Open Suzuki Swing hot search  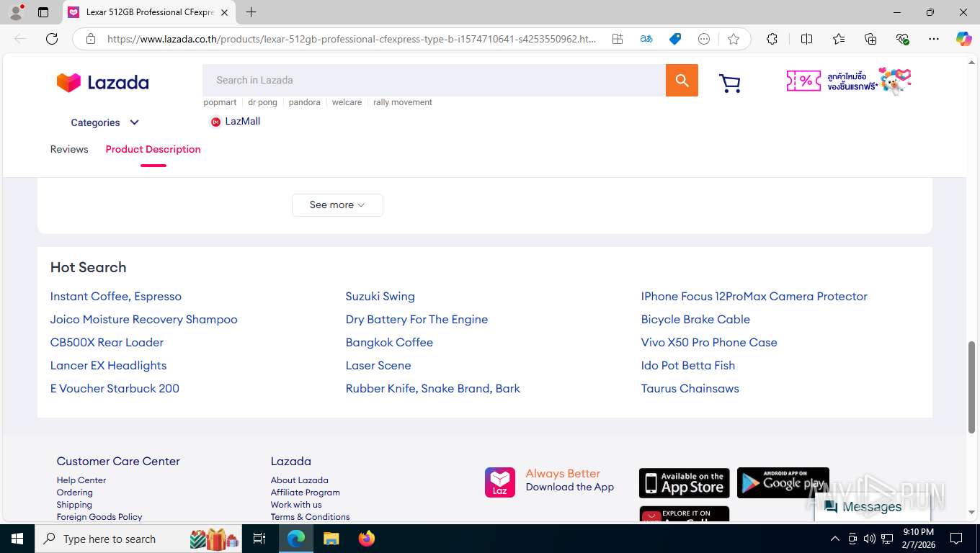[x=380, y=297]
